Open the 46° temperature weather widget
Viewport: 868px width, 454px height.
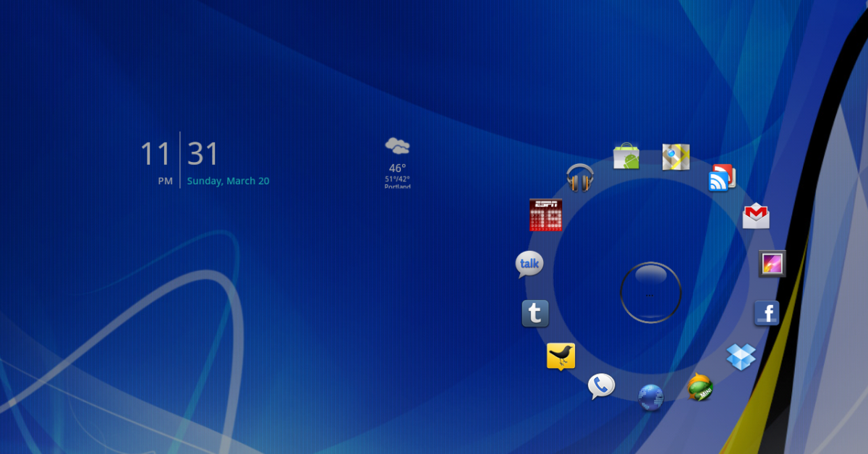pos(397,168)
